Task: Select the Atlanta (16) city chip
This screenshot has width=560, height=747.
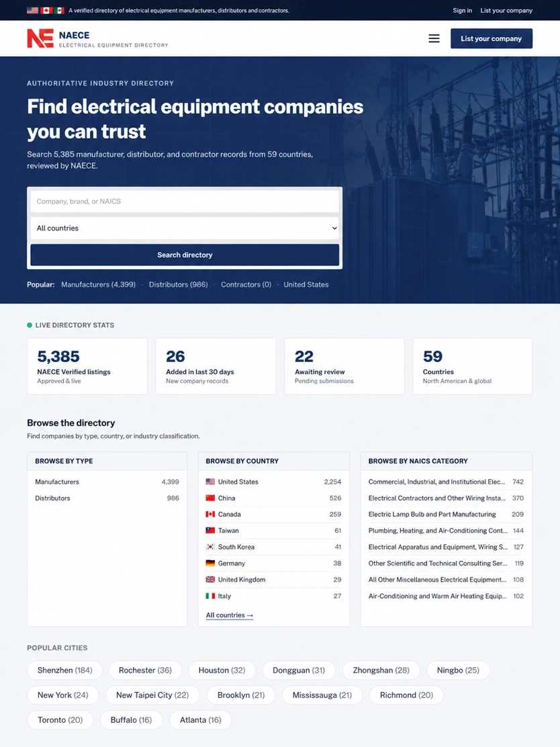Action: tap(201, 720)
